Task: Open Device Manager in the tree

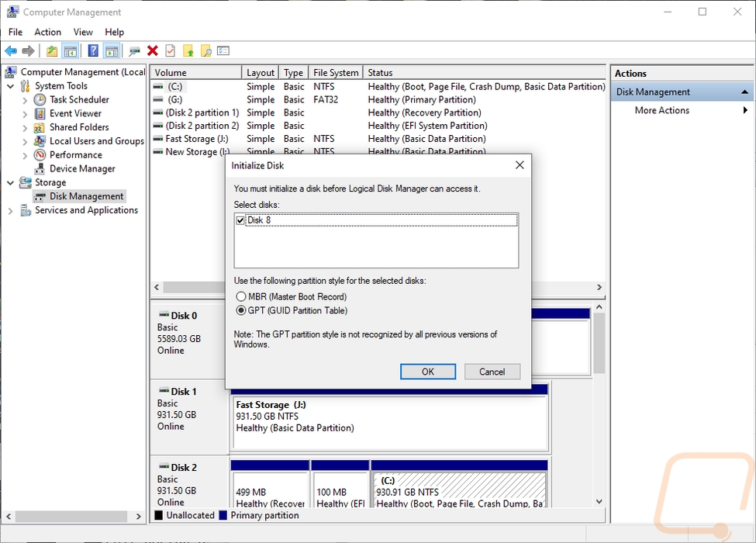Action: [x=82, y=168]
